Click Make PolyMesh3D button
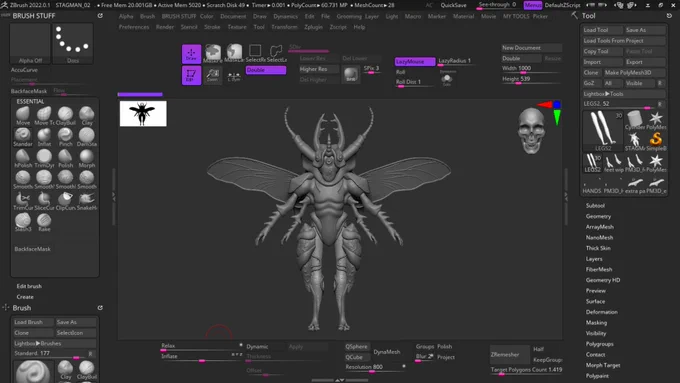Image resolution: width=680 pixels, height=383 pixels. pos(634,72)
